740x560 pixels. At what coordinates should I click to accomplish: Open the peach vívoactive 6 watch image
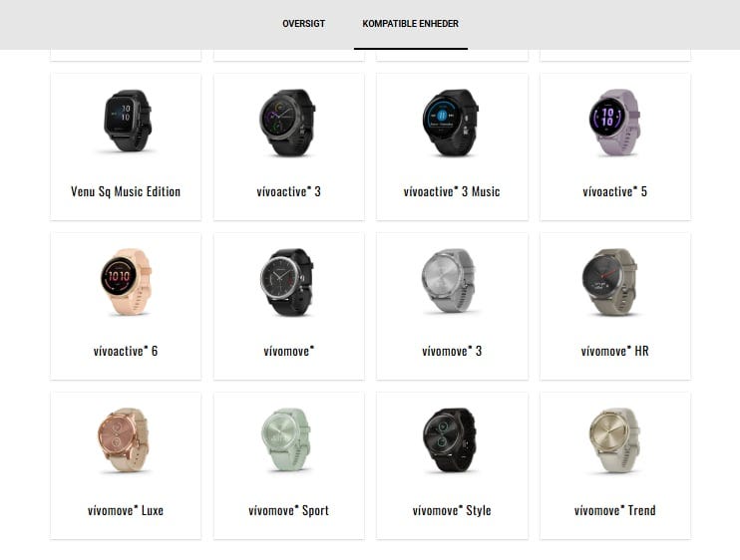[x=126, y=281]
